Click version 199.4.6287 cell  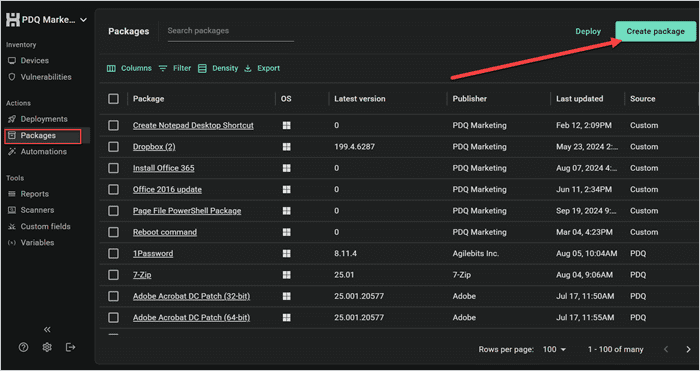(x=355, y=147)
